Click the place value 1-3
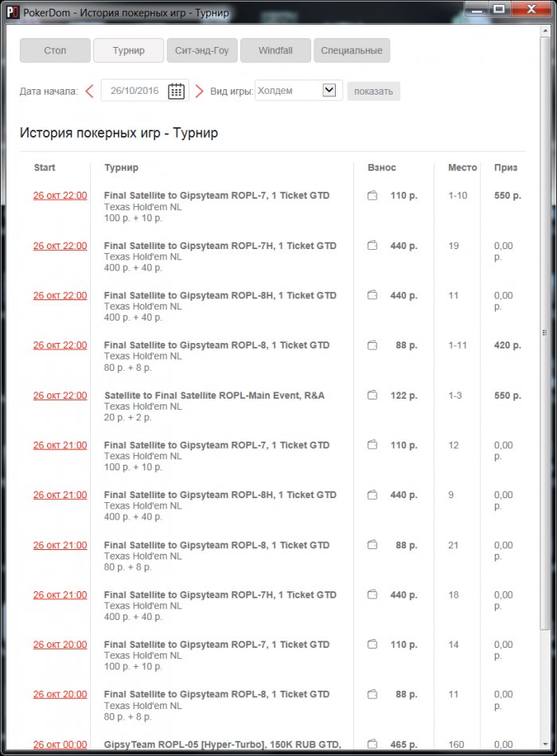 tap(455, 396)
